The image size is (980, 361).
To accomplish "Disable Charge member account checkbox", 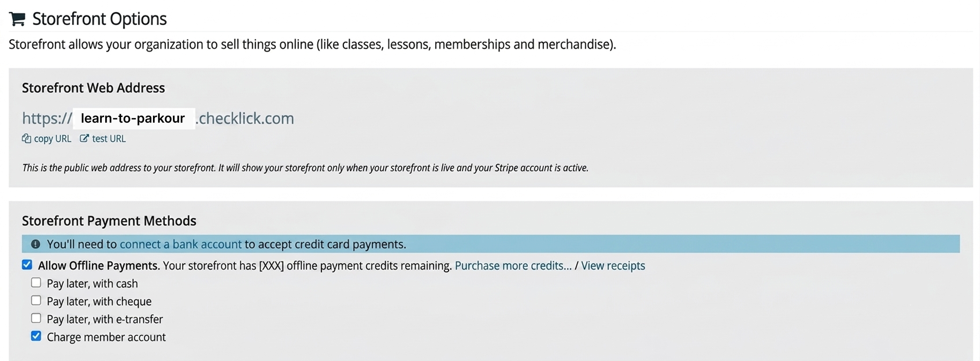I will [36, 336].
